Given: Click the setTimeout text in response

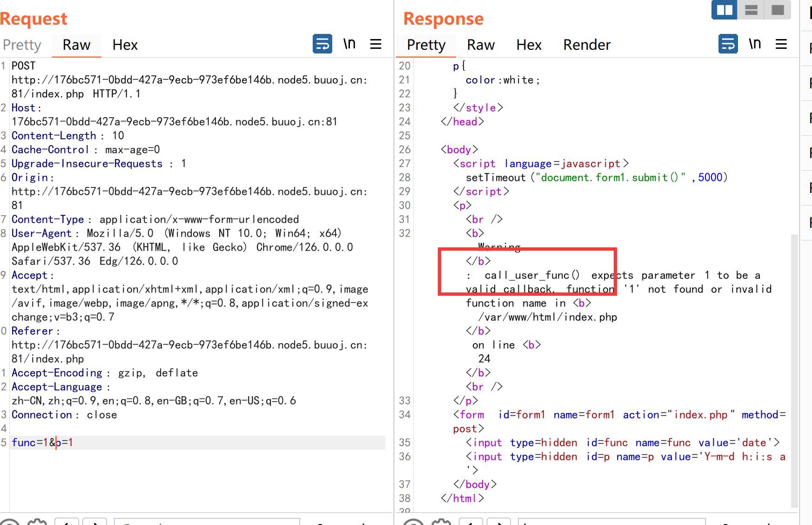Looking at the screenshot, I should pyautogui.click(x=496, y=178).
